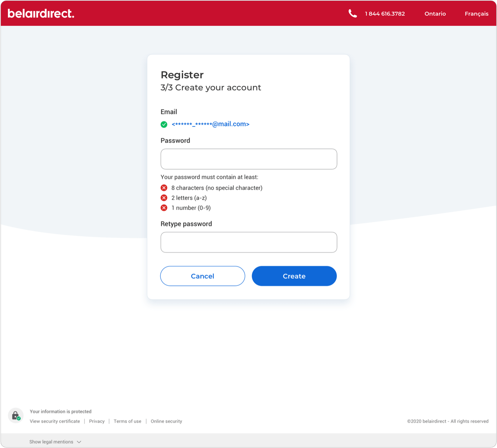Viewport: 497px width, 448px height.
Task: Click the phone icon in the header
Action: coord(353,13)
